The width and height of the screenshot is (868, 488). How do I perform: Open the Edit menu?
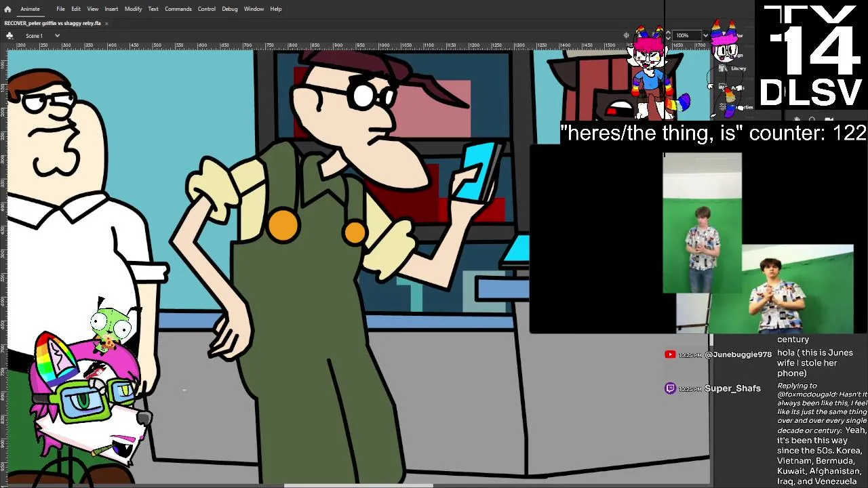coord(76,9)
